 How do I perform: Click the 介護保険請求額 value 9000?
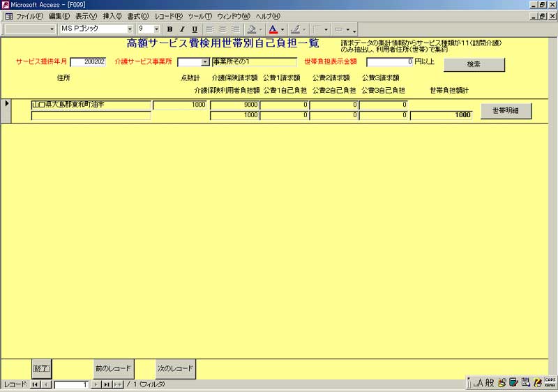[x=234, y=105]
